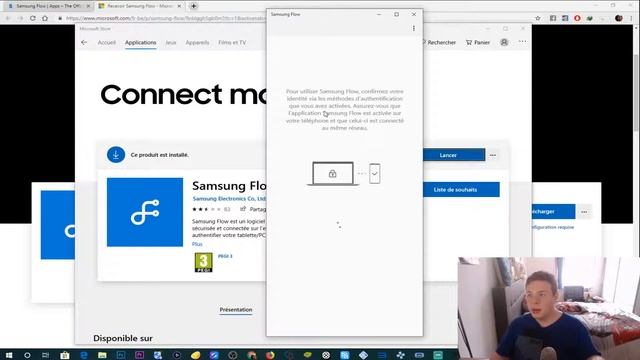This screenshot has width=640, height=360.
Task: Open options beside browser Télécharger button
Action: click(x=584, y=212)
